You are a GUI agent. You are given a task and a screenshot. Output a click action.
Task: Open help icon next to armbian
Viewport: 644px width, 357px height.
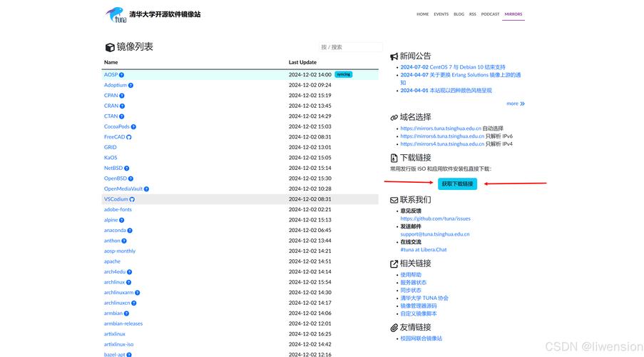[126, 313]
